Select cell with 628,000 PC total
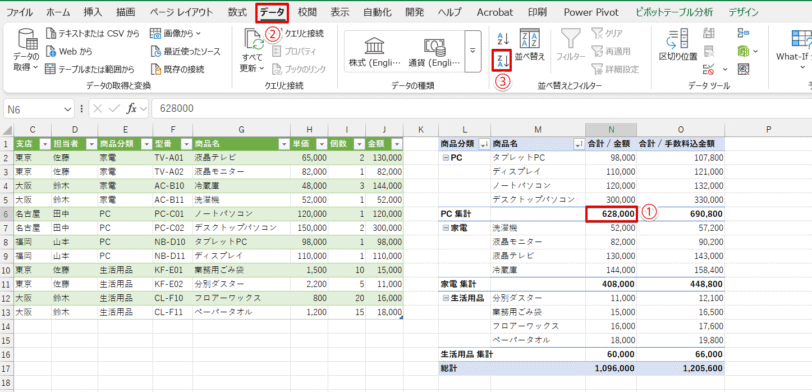 (x=611, y=214)
